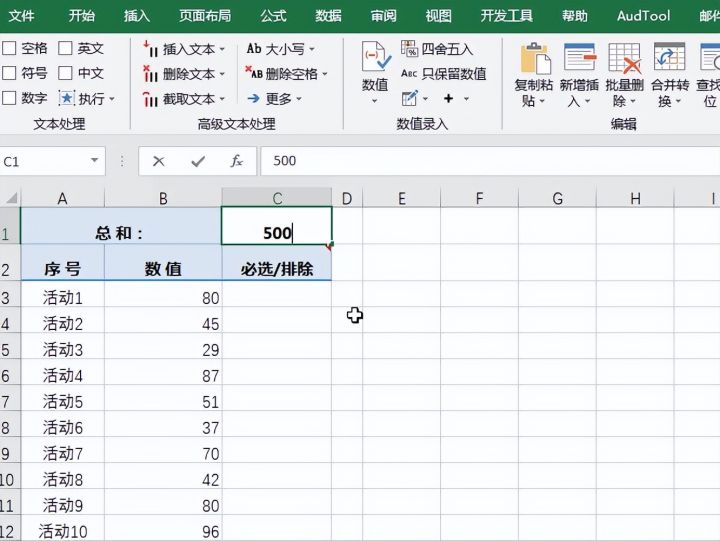Switch to the 页面布局 tab

(x=205, y=16)
